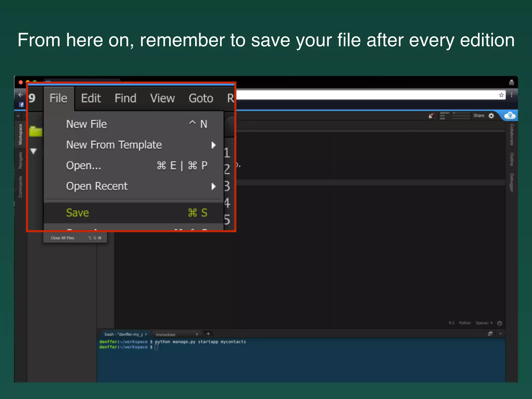This screenshot has height=399, width=532.
Task: Open the Edit menu
Action: (x=91, y=98)
